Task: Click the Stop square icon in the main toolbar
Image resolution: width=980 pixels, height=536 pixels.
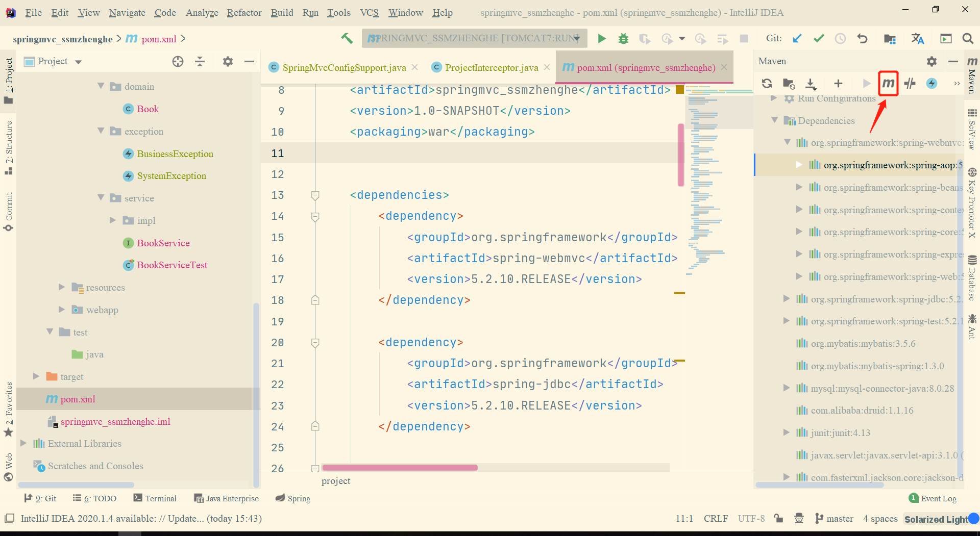Action: tap(744, 38)
